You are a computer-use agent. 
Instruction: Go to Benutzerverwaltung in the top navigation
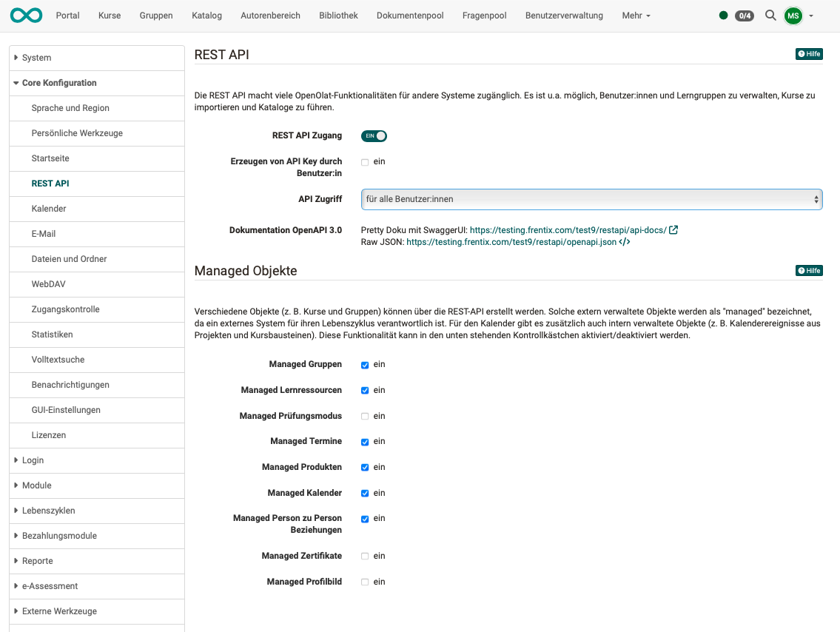coord(564,15)
